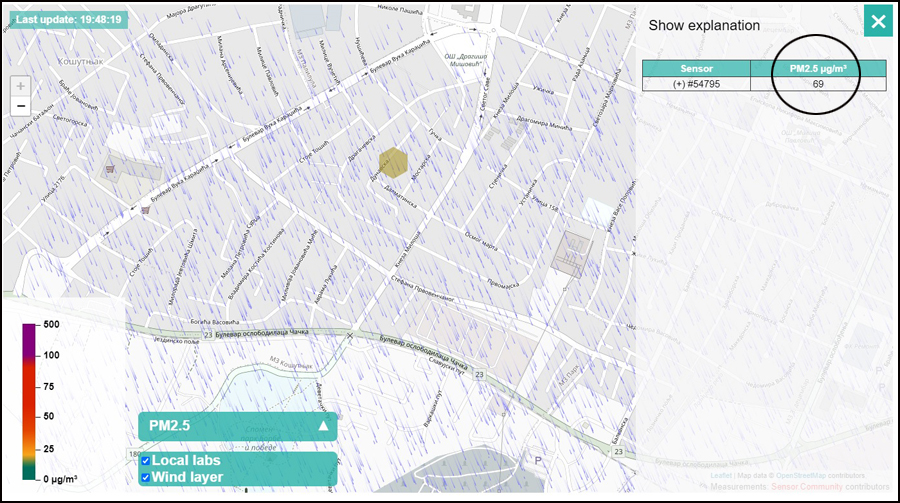Click the PM2.5 value 69 cell
Image resolution: width=900 pixels, height=503 pixels.
[818, 84]
